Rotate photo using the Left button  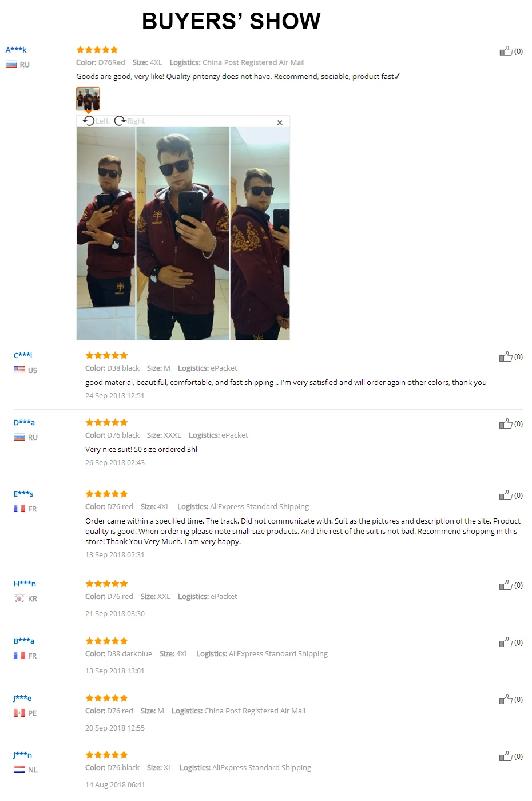point(96,121)
